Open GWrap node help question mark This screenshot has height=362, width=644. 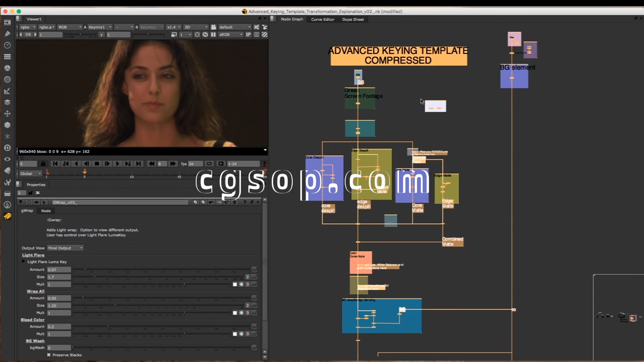pos(245,202)
